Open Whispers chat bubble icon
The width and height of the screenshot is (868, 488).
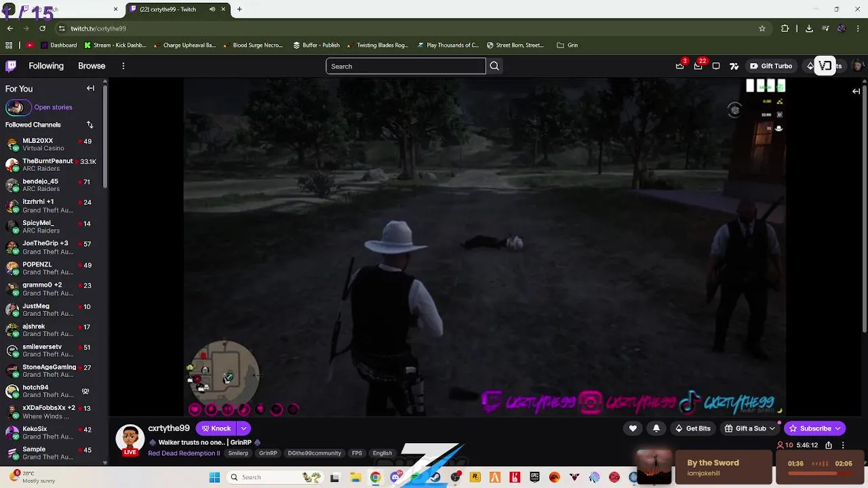716,66
